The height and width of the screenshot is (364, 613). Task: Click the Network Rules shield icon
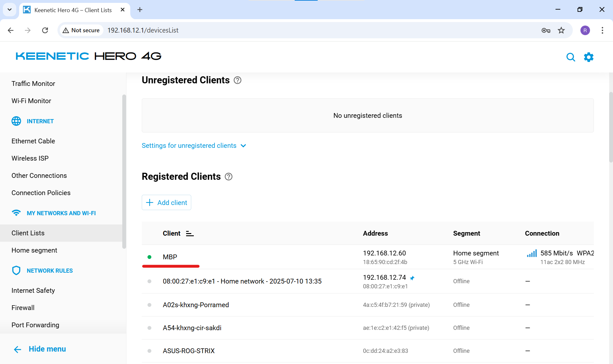point(16,270)
